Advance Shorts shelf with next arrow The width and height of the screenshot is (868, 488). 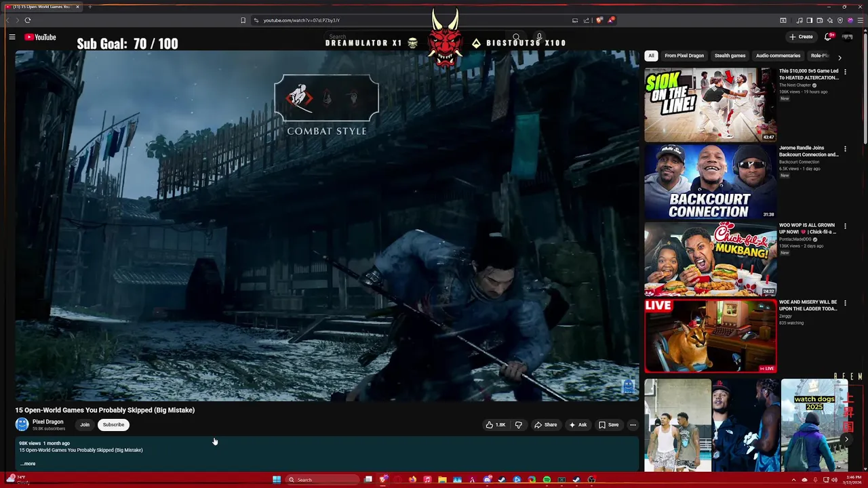tap(846, 439)
